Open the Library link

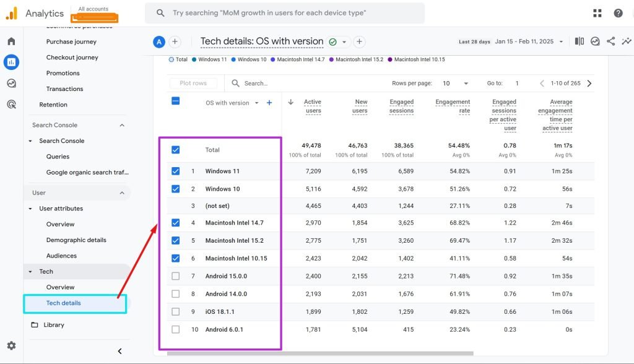click(54, 325)
